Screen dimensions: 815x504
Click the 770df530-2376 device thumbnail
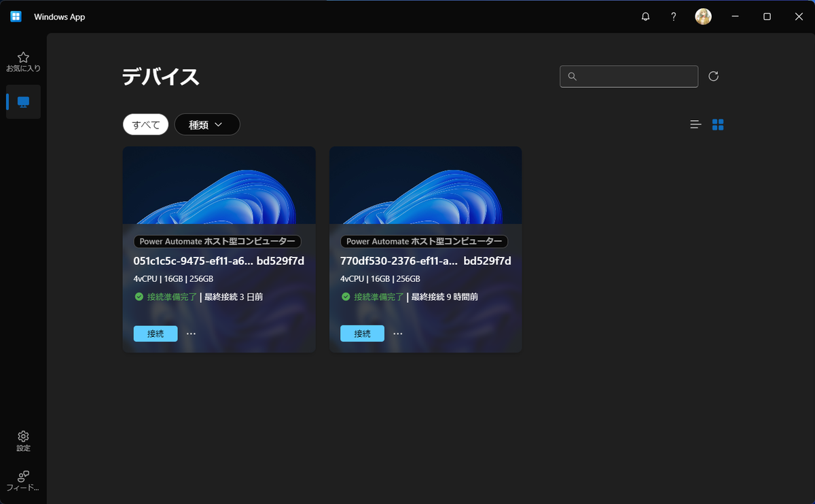click(426, 185)
